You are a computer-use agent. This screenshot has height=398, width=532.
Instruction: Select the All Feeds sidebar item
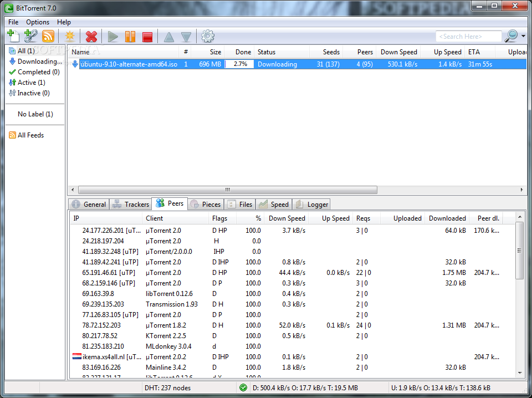(30, 135)
